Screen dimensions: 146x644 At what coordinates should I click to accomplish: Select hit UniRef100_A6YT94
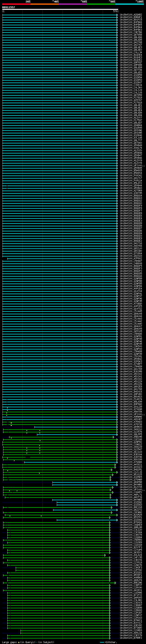131,70
